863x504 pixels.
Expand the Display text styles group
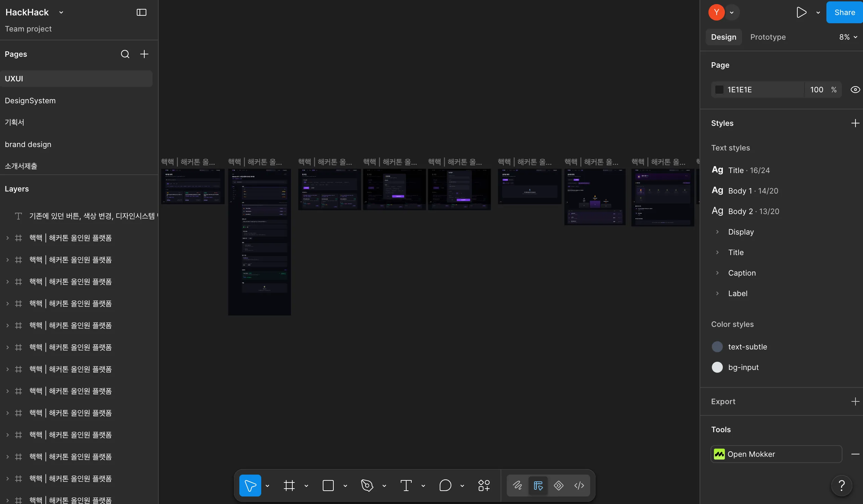pos(717,232)
